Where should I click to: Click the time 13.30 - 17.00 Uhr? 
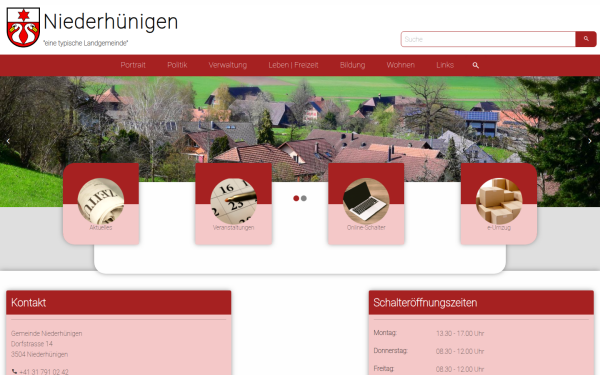[460, 333]
